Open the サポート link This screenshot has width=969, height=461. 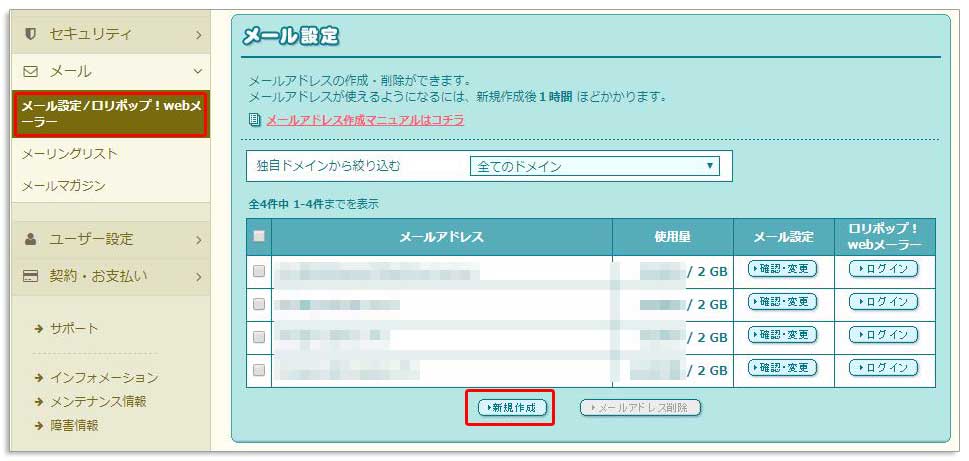click(x=74, y=329)
